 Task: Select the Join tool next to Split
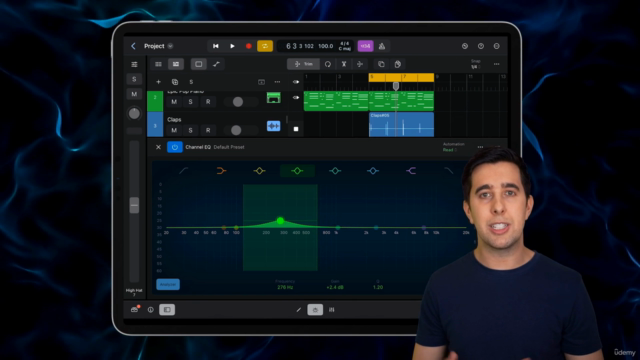360,64
